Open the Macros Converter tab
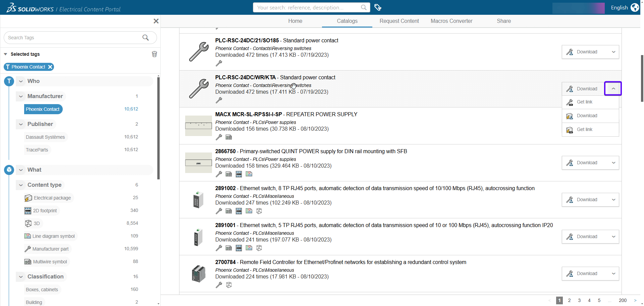644x306 pixels. (451, 21)
